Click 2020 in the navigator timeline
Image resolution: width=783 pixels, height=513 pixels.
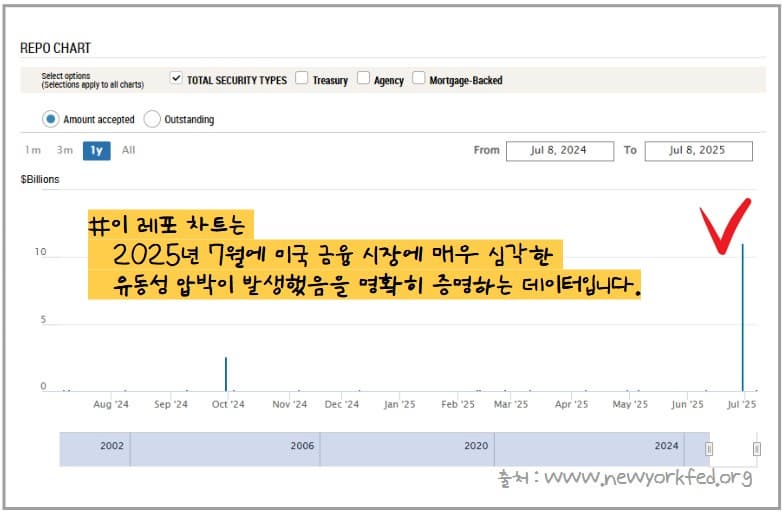pos(476,446)
